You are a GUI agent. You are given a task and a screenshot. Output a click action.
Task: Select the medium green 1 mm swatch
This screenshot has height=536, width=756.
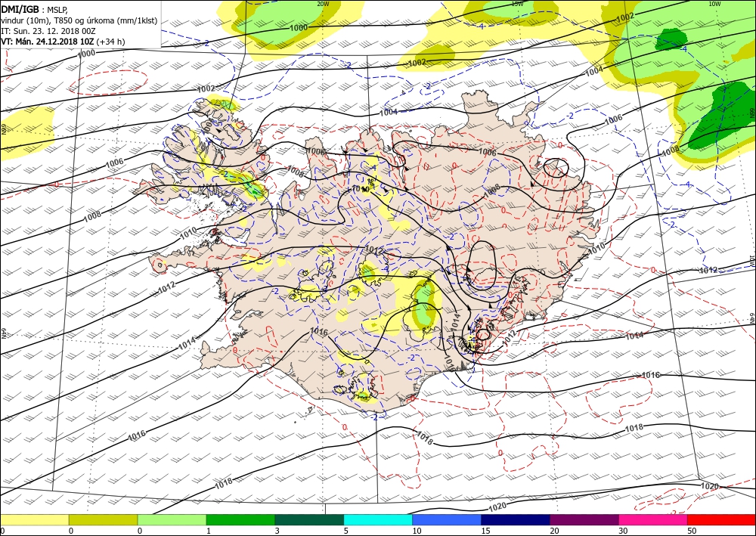click(240, 519)
